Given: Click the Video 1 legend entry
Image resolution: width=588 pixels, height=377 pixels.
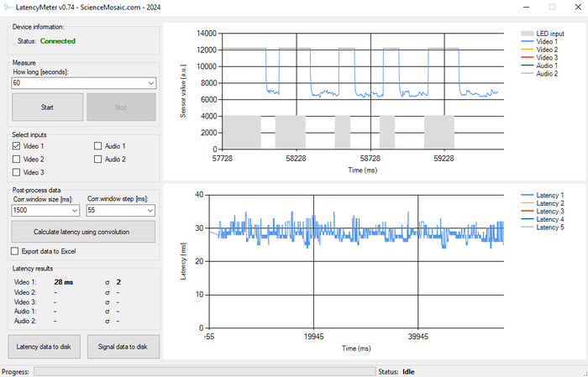Looking at the screenshot, I should point(539,42).
